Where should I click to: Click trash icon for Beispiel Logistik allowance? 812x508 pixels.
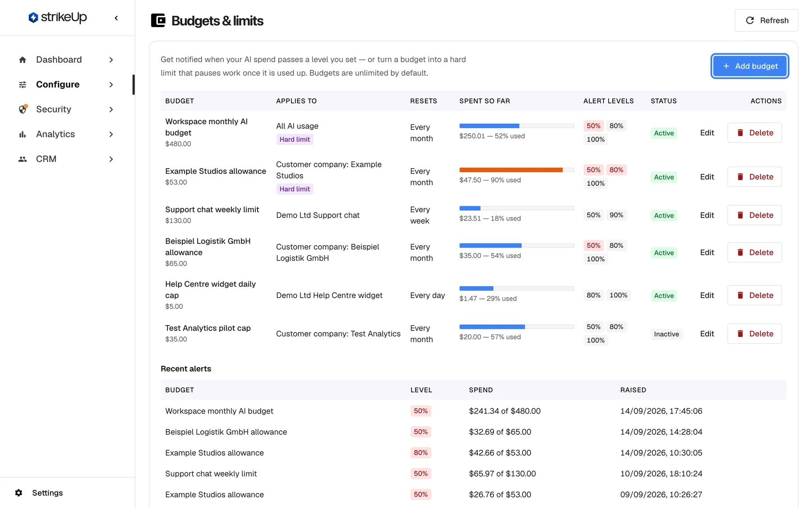point(740,252)
